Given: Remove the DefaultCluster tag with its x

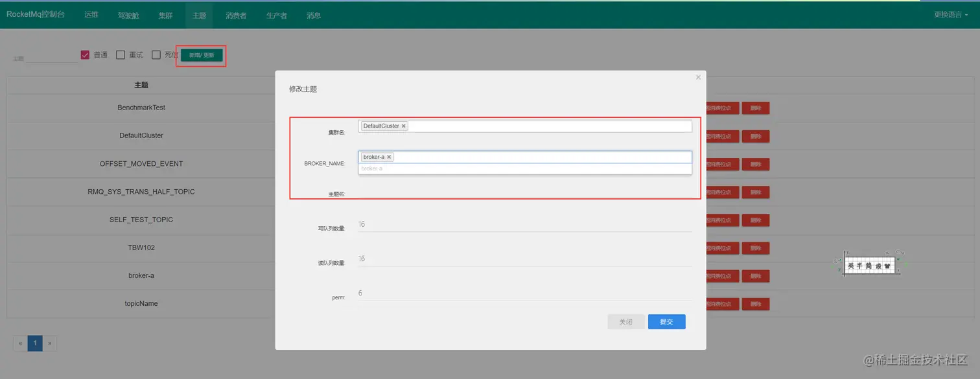Looking at the screenshot, I should tap(403, 126).
